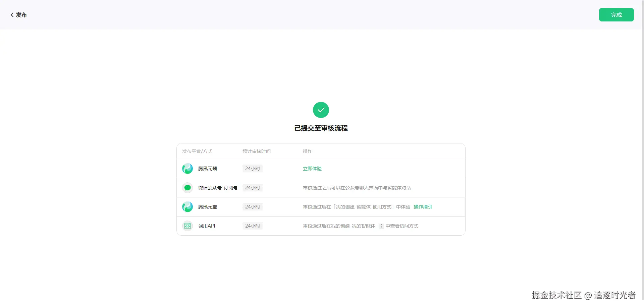This screenshot has width=644, height=308.
Task: Click the 24小时 badge in the 调用API row
Action: click(253, 226)
